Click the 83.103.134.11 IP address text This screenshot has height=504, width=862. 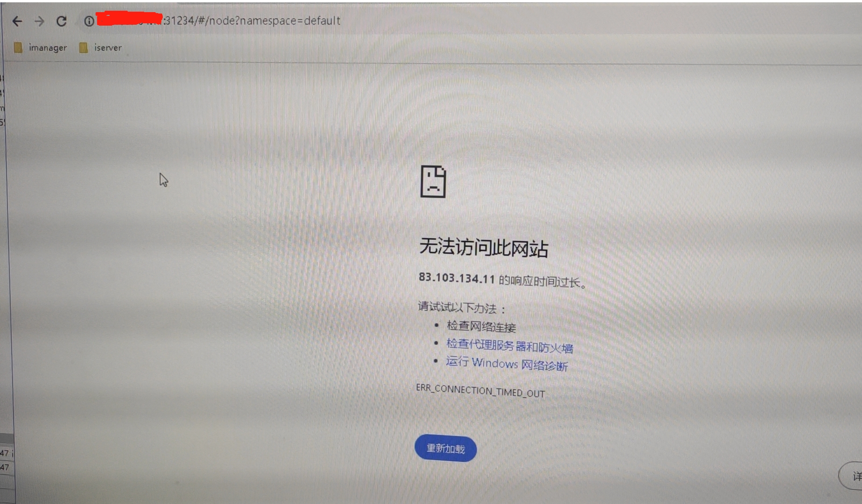coord(457,278)
